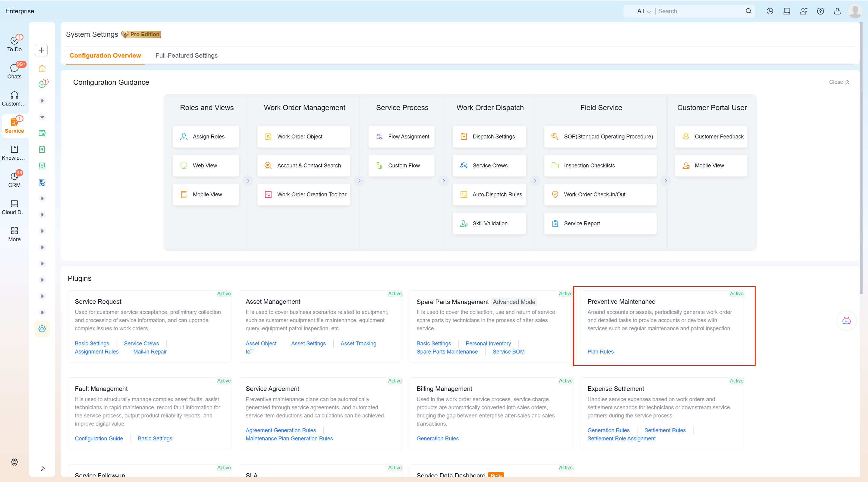Open the Configuration Guide link
The width and height of the screenshot is (868, 482).
99,439
